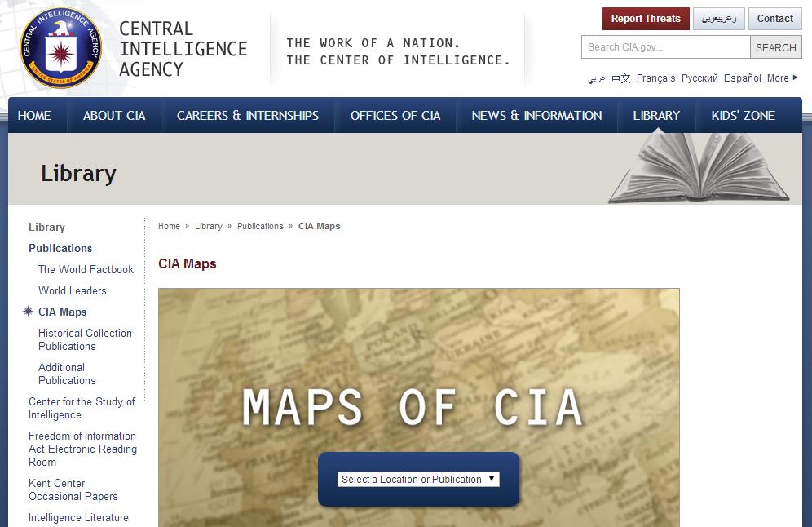Click the Publications breadcrumb link
Viewport: 812px width, 527px height.
pyautogui.click(x=260, y=226)
